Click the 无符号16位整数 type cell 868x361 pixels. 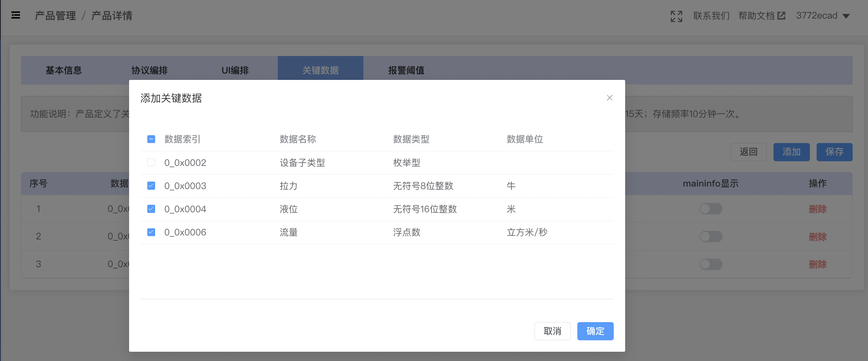point(425,209)
